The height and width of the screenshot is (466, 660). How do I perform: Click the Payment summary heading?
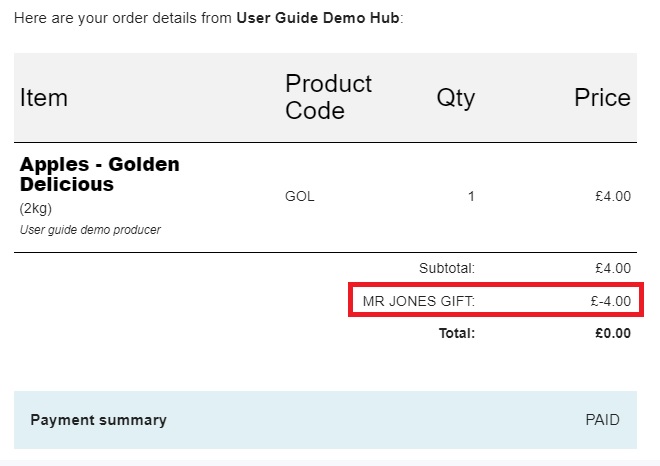[99, 420]
